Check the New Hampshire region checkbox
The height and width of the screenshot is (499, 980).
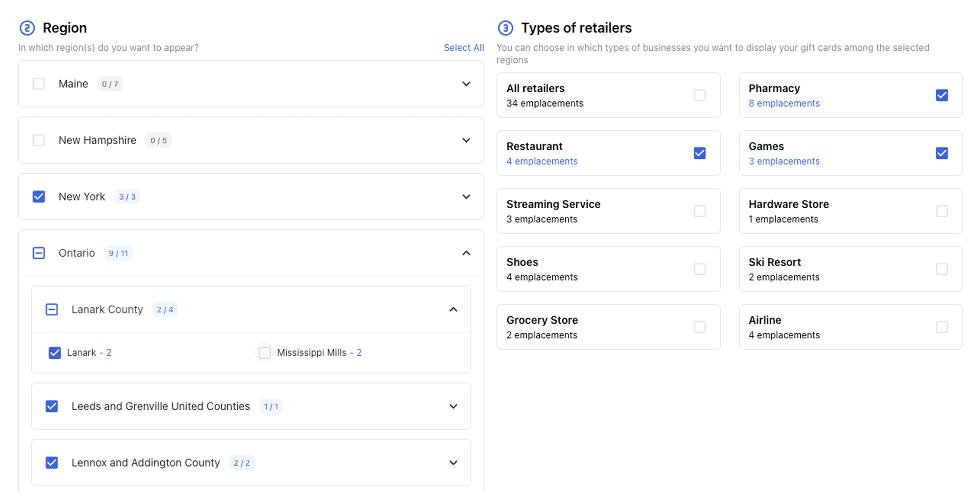pos(39,140)
